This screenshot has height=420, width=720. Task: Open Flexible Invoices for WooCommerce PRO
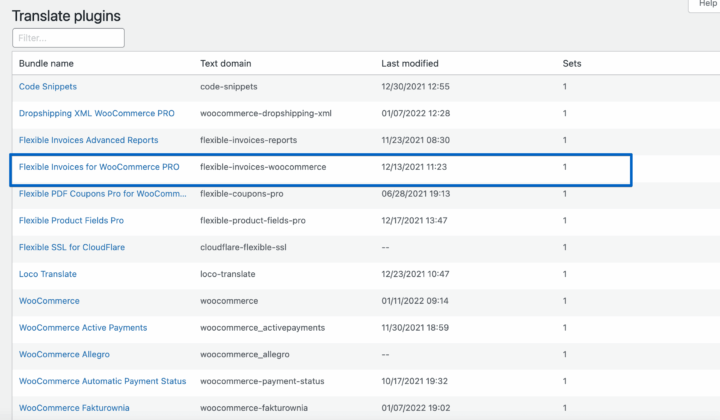99,167
